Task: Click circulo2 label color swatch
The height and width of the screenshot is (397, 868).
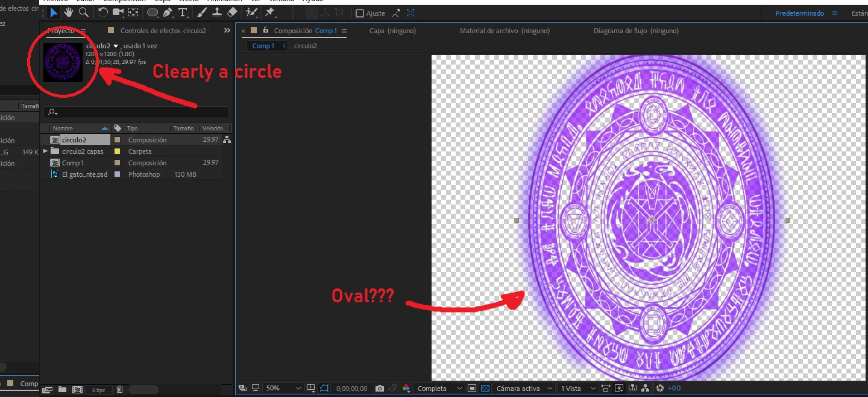Action: tap(117, 140)
